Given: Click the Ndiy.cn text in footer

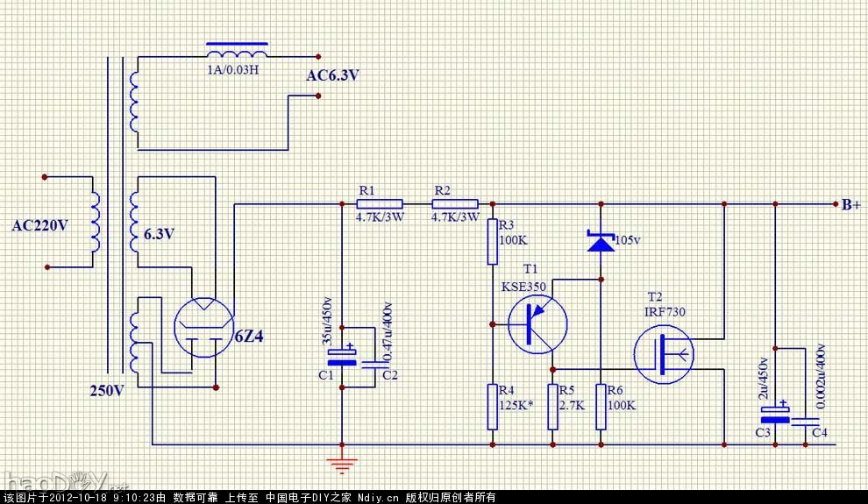Looking at the screenshot, I should point(378,497).
